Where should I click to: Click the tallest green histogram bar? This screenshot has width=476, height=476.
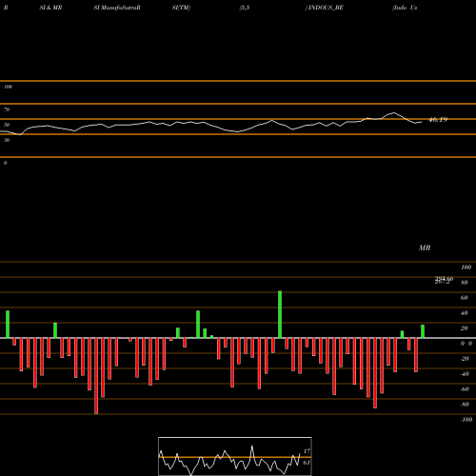[x=280, y=314]
